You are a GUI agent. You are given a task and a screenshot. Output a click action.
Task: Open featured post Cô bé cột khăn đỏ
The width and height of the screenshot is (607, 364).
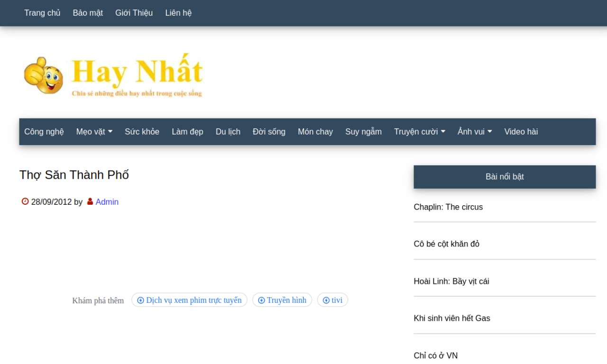pos(446,244)
